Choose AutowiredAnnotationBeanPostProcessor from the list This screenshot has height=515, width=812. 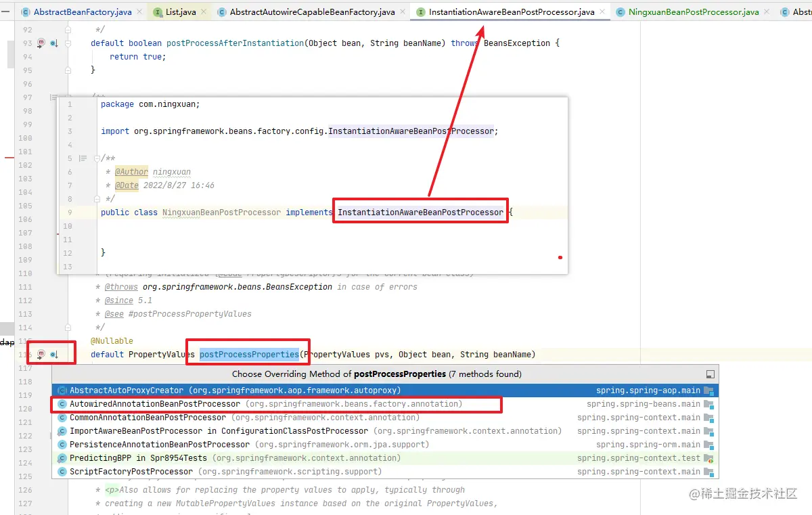point(385,404)
